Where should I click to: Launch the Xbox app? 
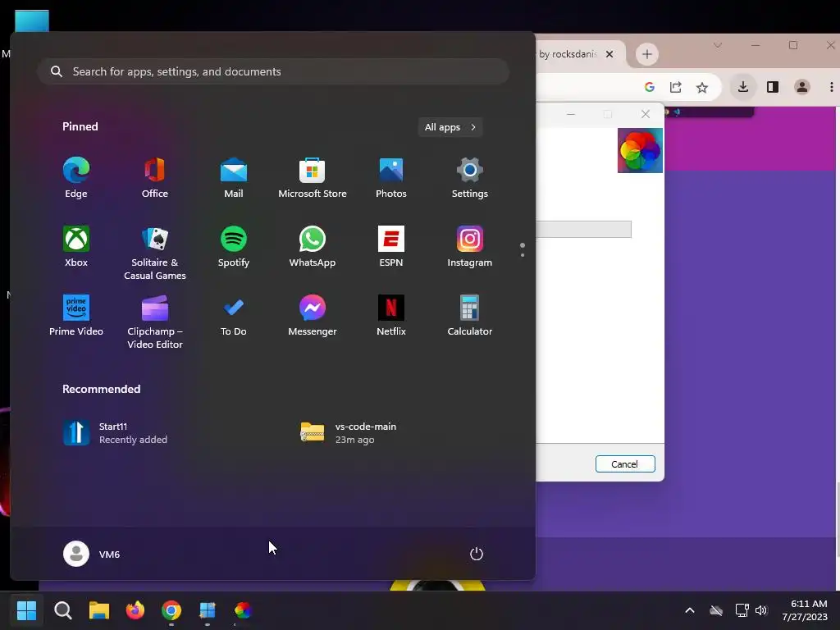pyautogui.click(x=76, y=246)
